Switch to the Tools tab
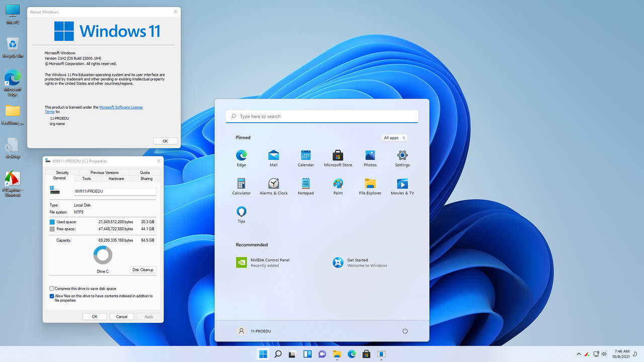 click(x=87, y=178)
